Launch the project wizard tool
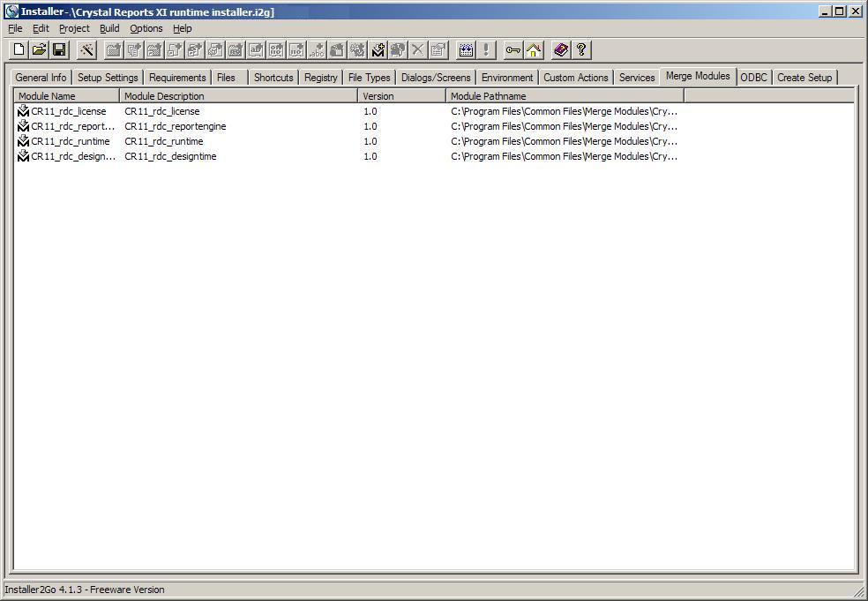868x601 pixels. (x=86, y=50)
